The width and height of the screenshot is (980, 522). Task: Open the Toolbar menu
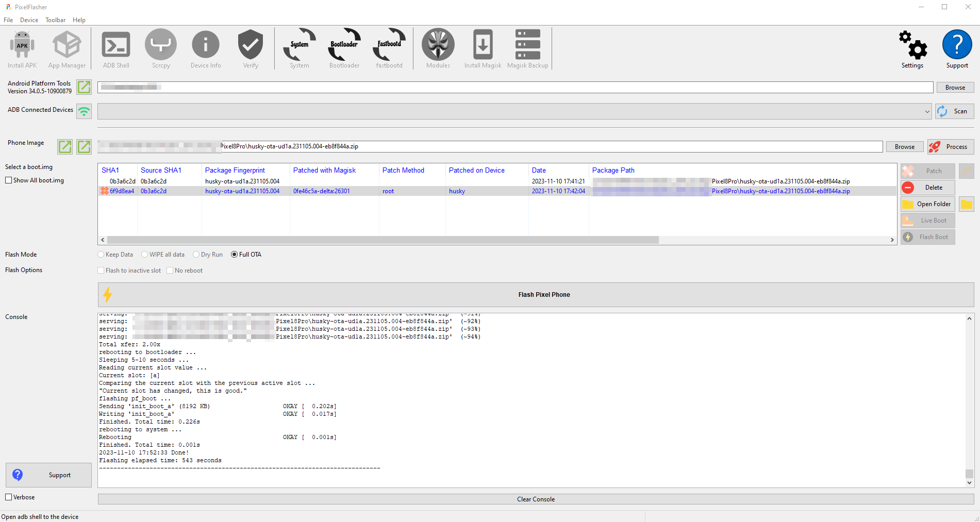[55, 20]
